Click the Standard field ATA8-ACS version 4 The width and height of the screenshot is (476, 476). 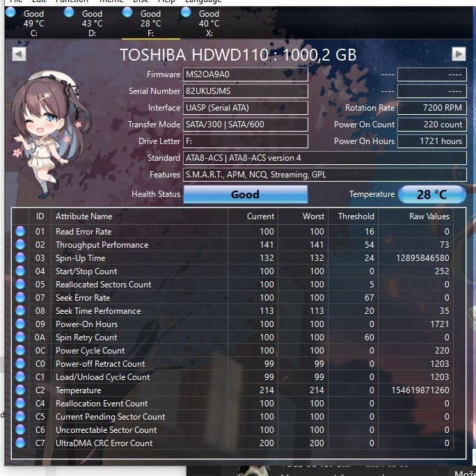tap(325, 158)
